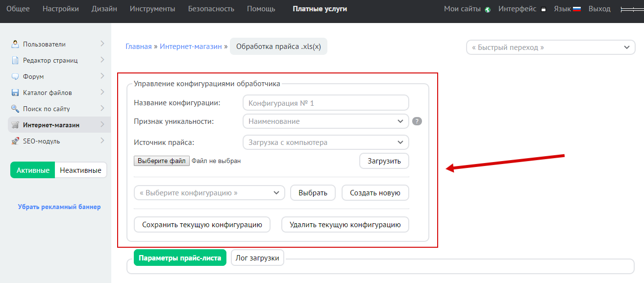Click the Page editor icon
The height and width of the screenshot is (283, 644).
pyautogui.click(x=15, y=60)
